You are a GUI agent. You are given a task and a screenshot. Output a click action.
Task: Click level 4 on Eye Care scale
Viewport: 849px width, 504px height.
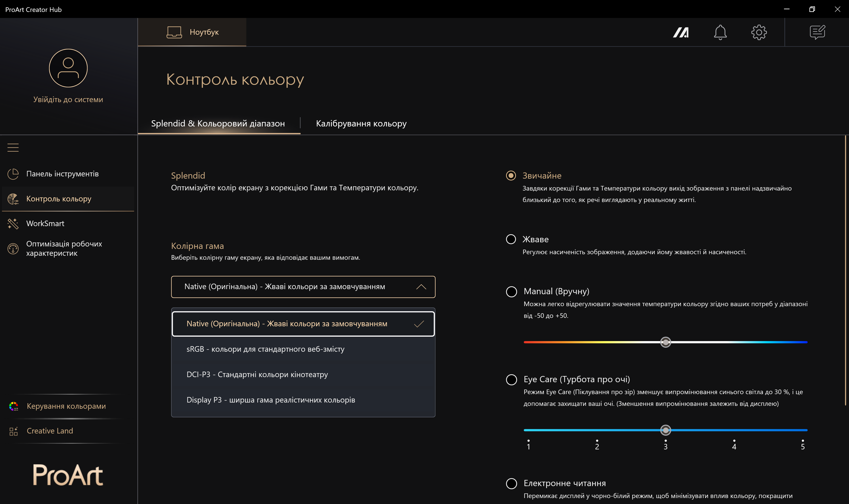(734, 430)
